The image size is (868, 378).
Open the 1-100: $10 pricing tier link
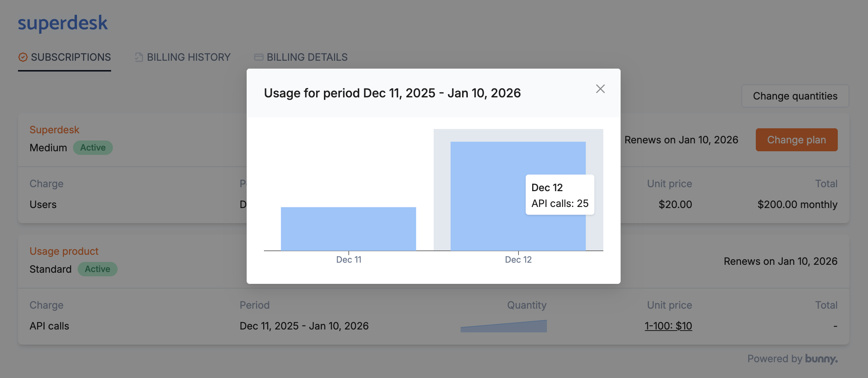tap(668, 326)
